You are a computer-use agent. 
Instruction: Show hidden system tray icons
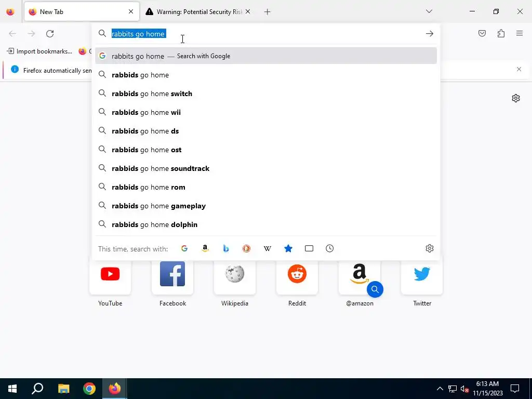click(440, 389)
